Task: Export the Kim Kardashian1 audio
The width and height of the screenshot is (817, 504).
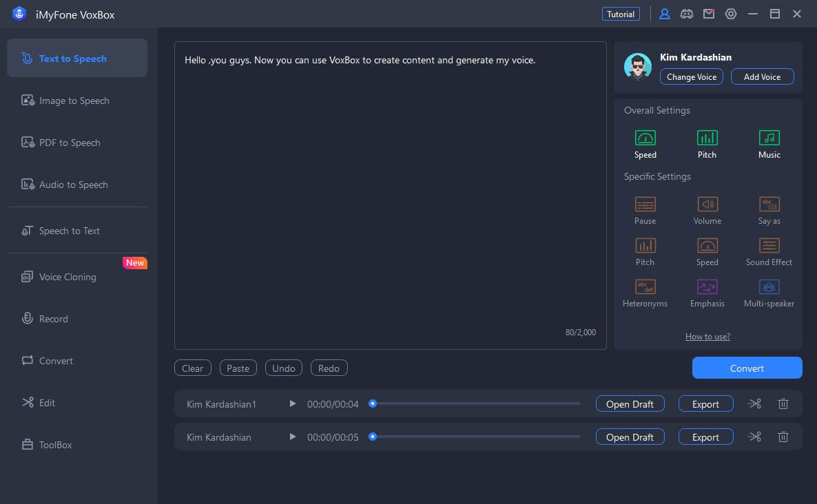Action: [705, 404]
